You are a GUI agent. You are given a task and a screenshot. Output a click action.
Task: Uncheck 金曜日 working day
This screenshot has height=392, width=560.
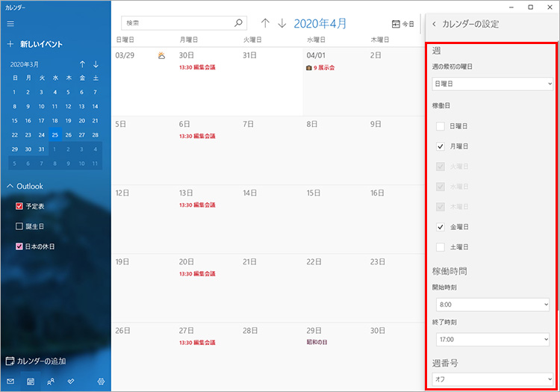point(441,227)
